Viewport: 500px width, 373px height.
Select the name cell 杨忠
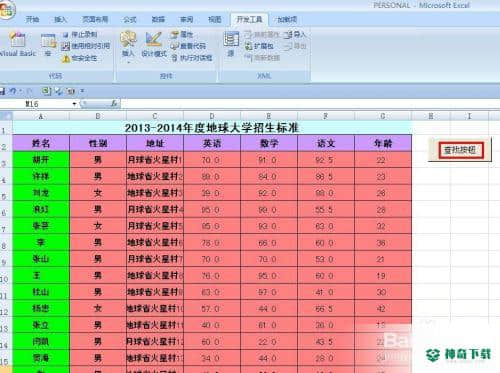click(41, 308)
